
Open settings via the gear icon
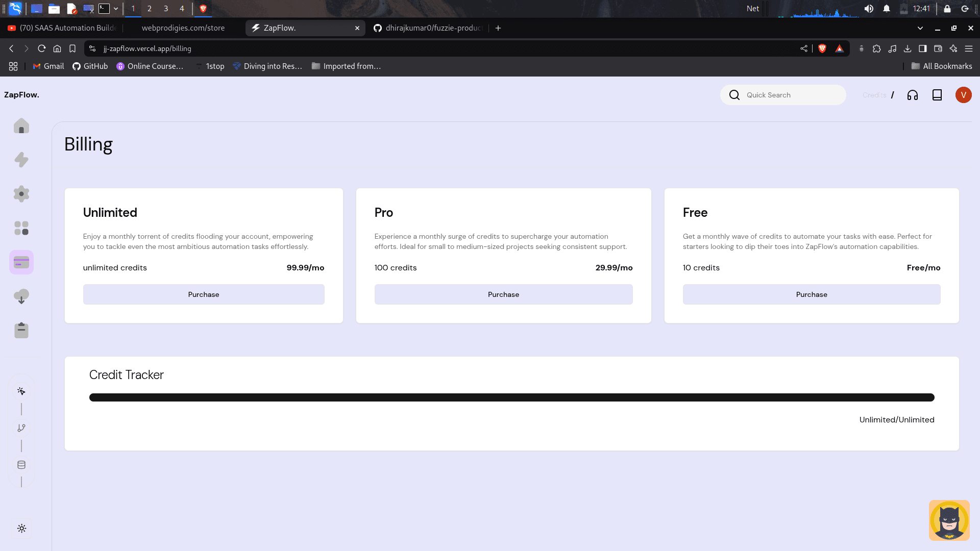pyautogui.click(x=21, y=194)
